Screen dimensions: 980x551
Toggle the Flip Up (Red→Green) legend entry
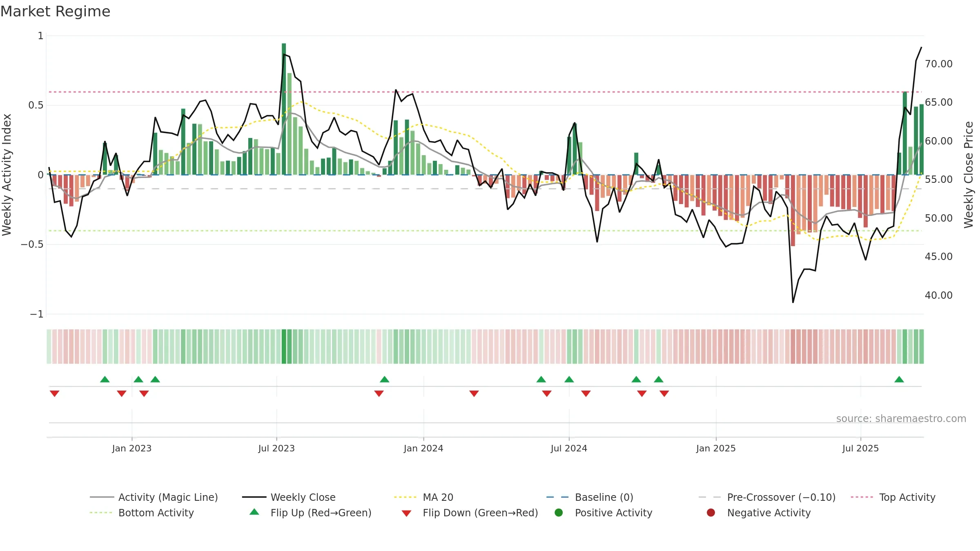coord(310,513)
